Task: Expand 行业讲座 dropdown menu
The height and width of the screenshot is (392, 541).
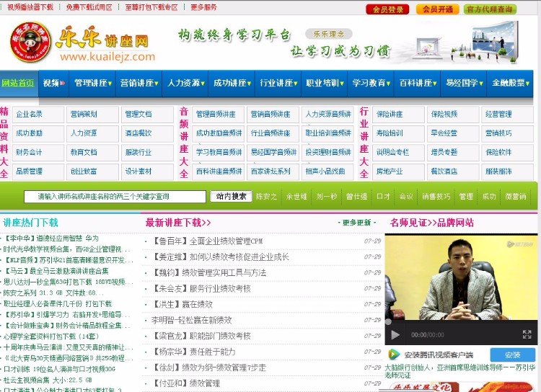Action: [278, 83]
